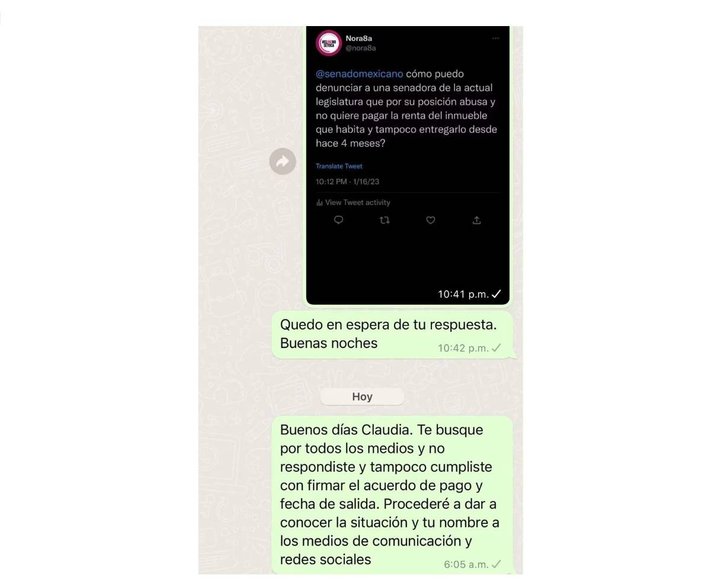Click the reply bubble icon in tweet

[x=338, y=220]
